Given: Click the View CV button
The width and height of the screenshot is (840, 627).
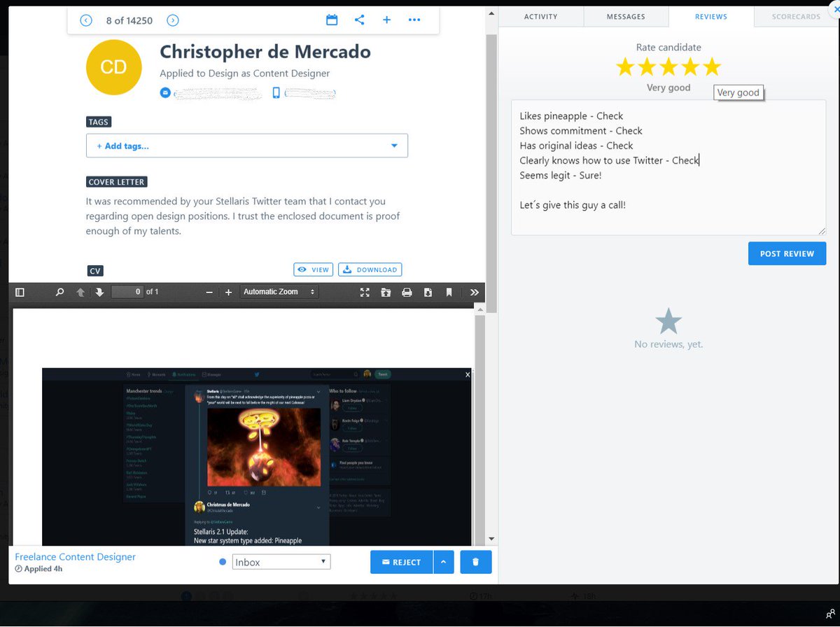Looking at the screenshot, I should 313,269.
